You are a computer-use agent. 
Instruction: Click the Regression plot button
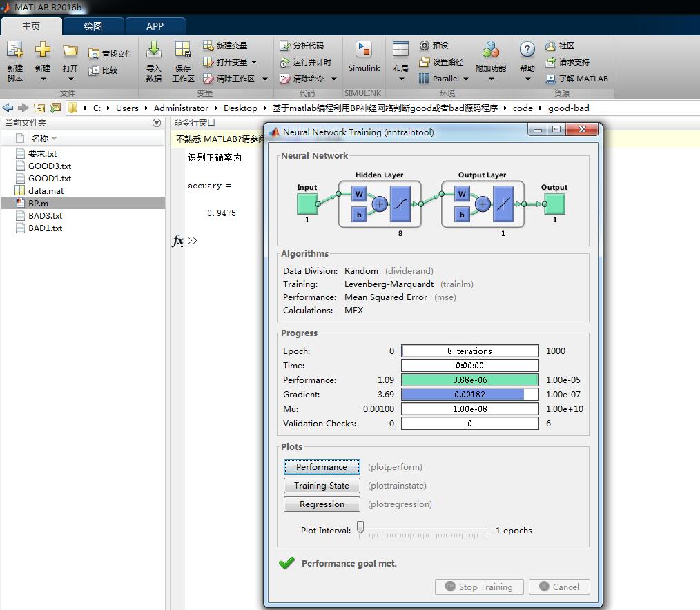pos(322,504)
